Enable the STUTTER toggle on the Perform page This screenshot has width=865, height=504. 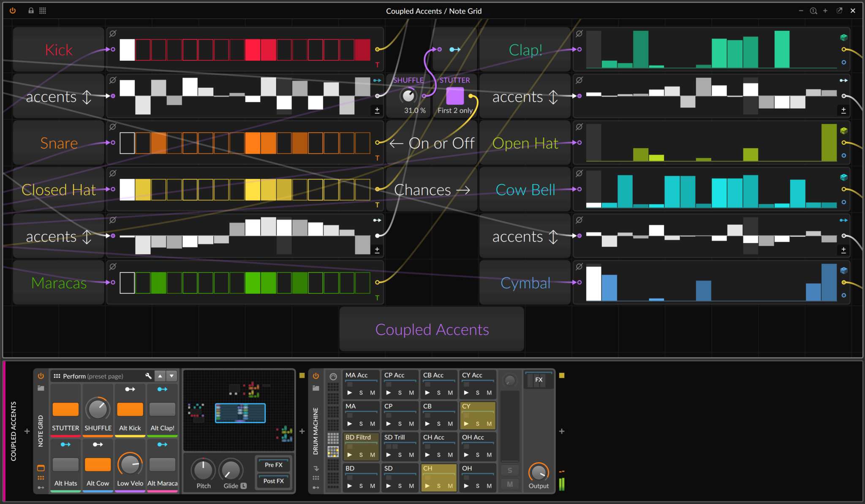pyautogui.click(x=65, y=409)
